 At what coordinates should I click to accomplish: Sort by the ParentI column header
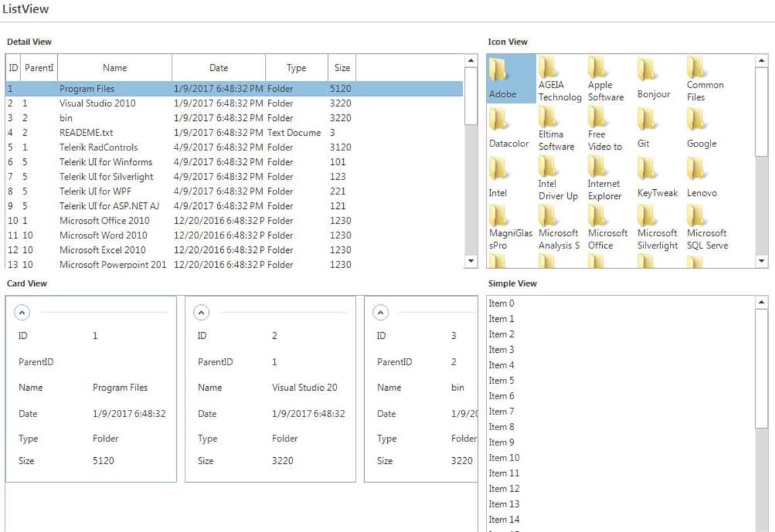coord(39,68)
